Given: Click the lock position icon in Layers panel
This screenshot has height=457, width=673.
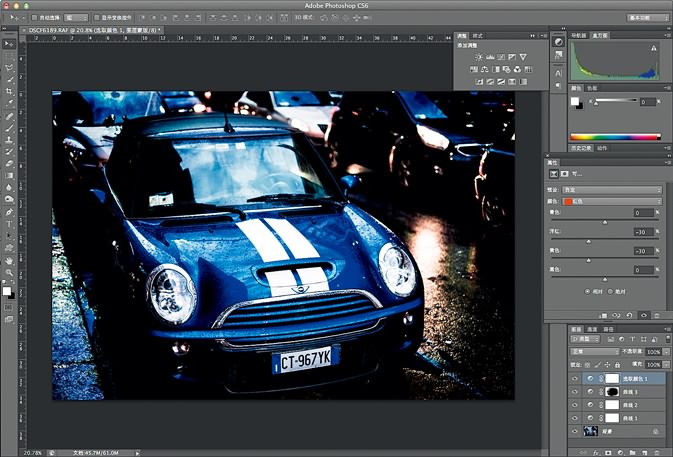Looking at the screenshot, I should tap(607, 365).
